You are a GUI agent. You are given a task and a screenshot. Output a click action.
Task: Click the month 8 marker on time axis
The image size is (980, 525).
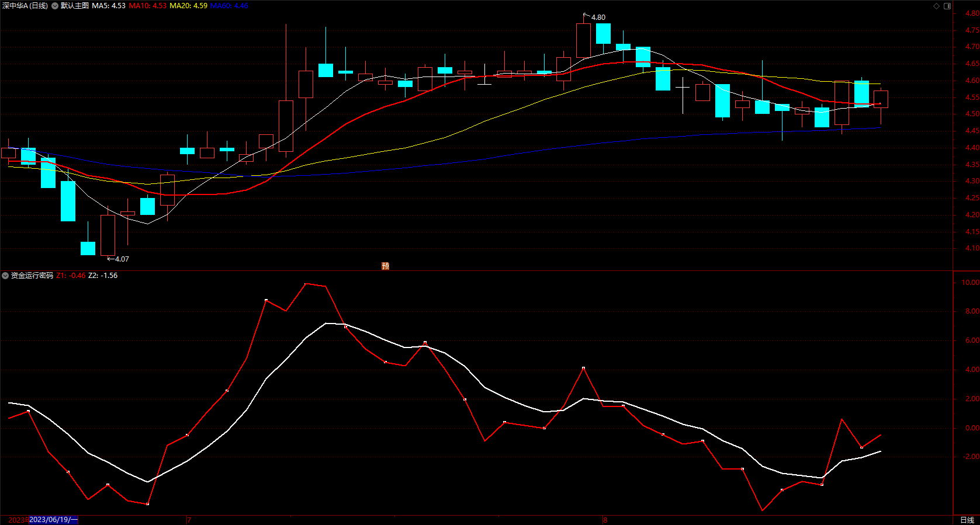click(x=605, y=520)
